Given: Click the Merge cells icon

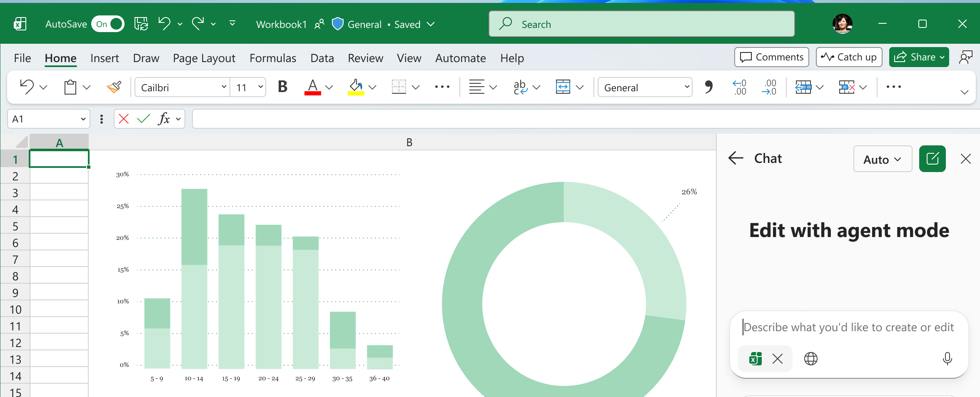Looking at the screenshot, I should (563, 87).
